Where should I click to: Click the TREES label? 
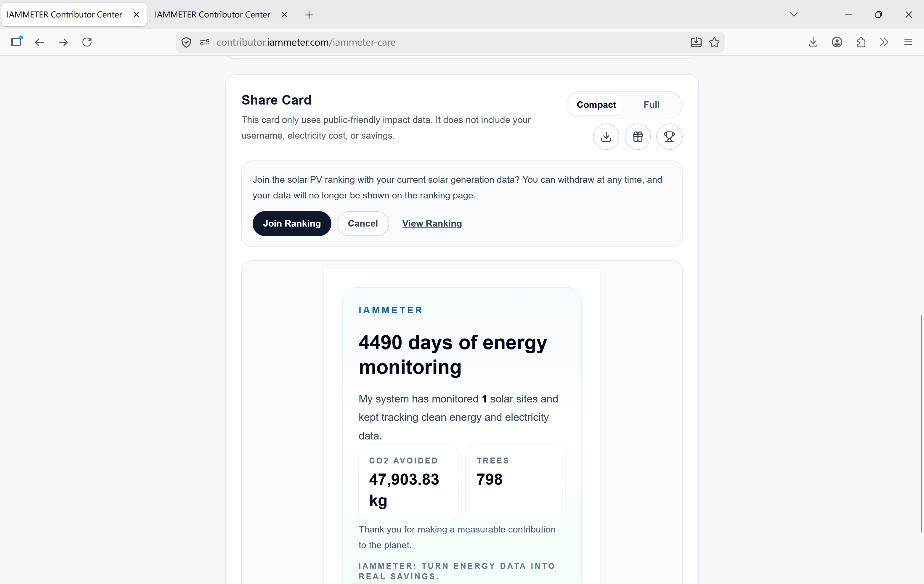(493, 461)
